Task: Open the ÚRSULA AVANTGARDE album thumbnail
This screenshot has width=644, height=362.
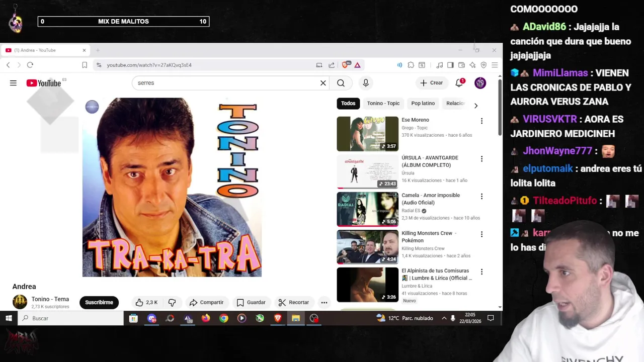Action: pos(367,171)
